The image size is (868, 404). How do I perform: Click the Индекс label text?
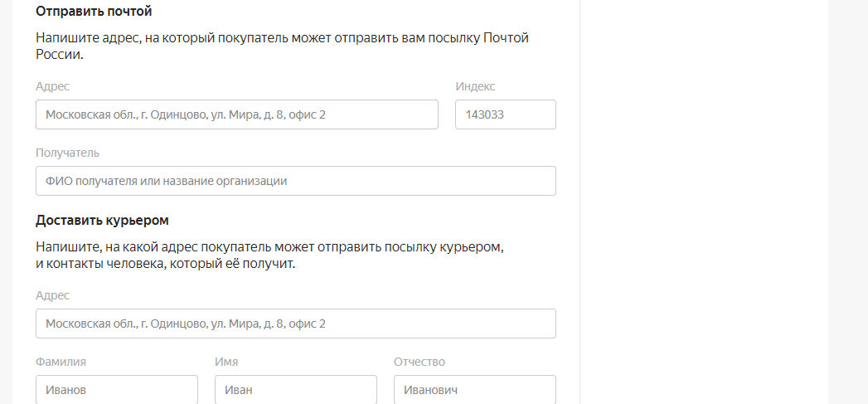[475, 86]
